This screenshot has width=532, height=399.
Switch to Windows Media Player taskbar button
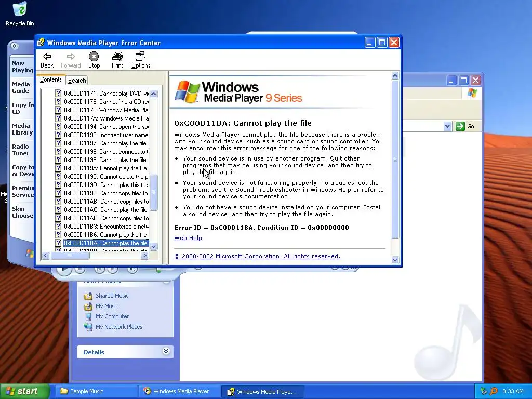(179, 391)
